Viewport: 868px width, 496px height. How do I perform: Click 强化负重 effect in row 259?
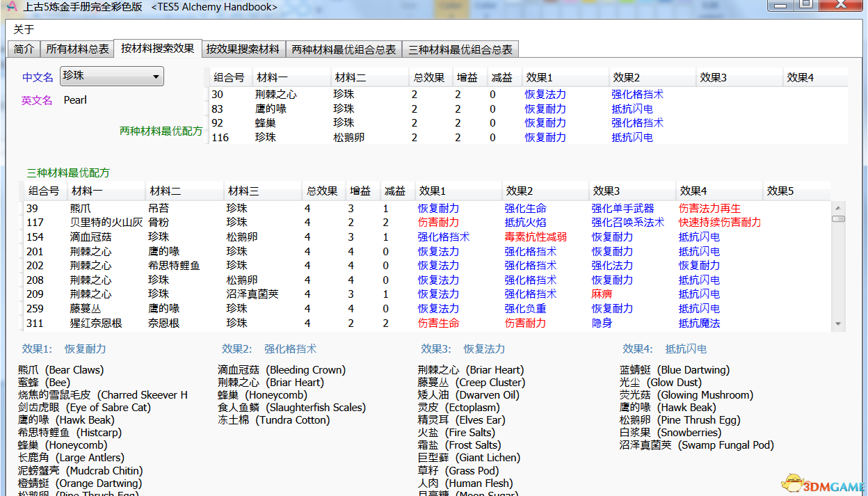(x=525, y=309)
